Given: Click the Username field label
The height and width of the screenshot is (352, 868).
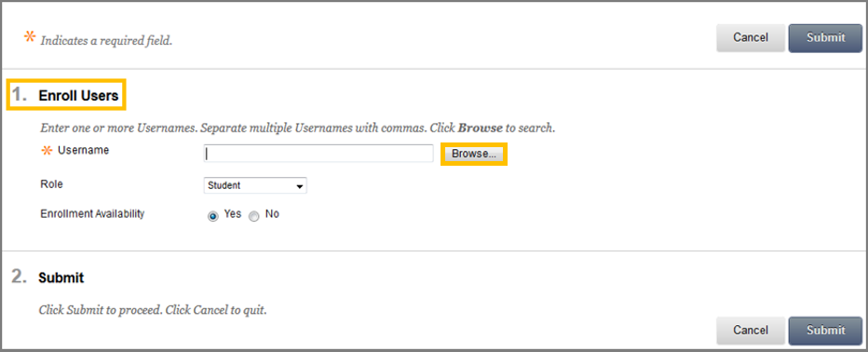Looking at the screenshot, I should point(83,150).
